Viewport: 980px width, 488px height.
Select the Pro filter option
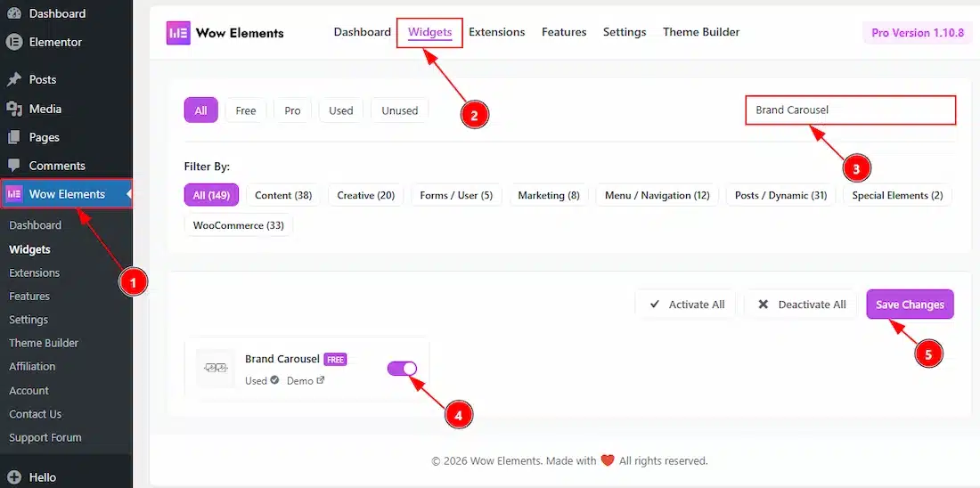pyautogui.click(x=292, y=110)
